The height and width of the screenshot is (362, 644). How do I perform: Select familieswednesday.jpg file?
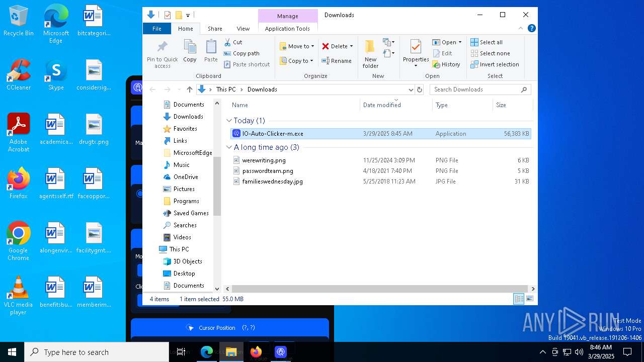click(380, 182)
